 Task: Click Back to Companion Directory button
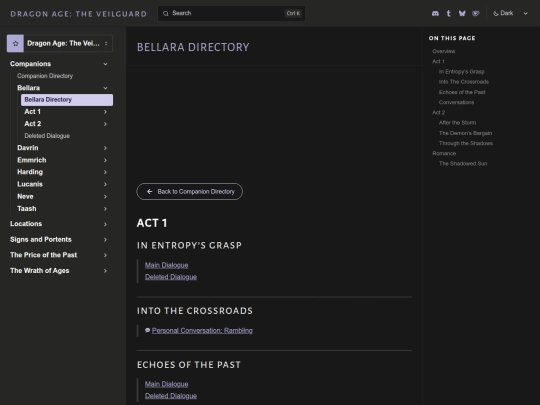click(189, 191)
